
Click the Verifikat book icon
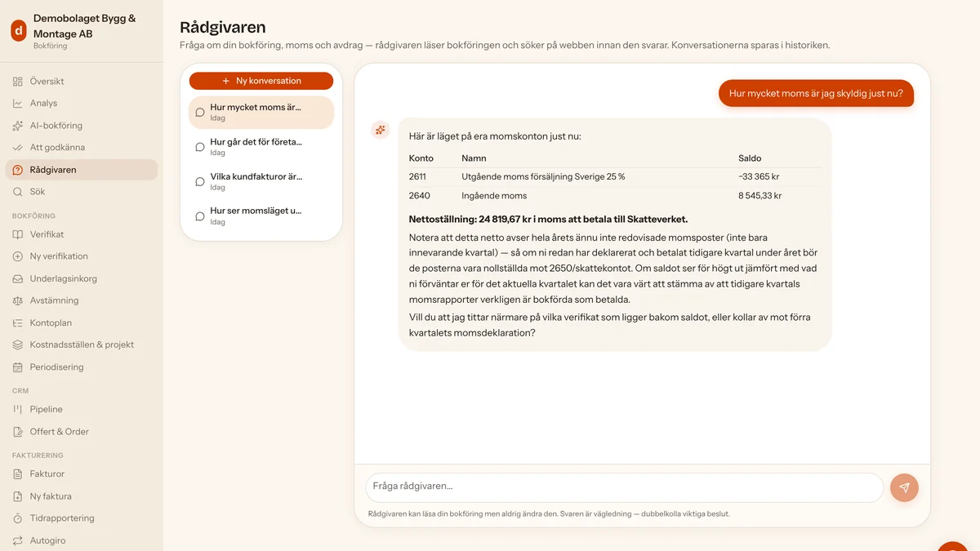pos(18,234)
